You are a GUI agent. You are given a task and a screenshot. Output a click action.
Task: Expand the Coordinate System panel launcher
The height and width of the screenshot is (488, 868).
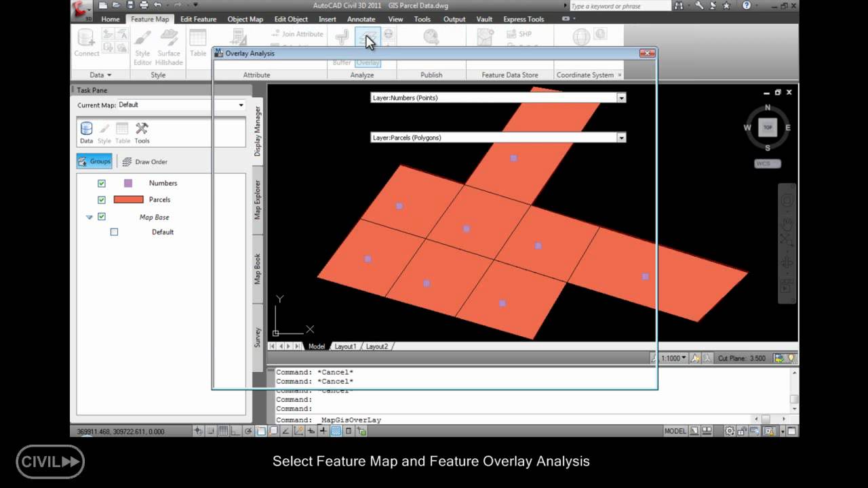coord(619,75)
